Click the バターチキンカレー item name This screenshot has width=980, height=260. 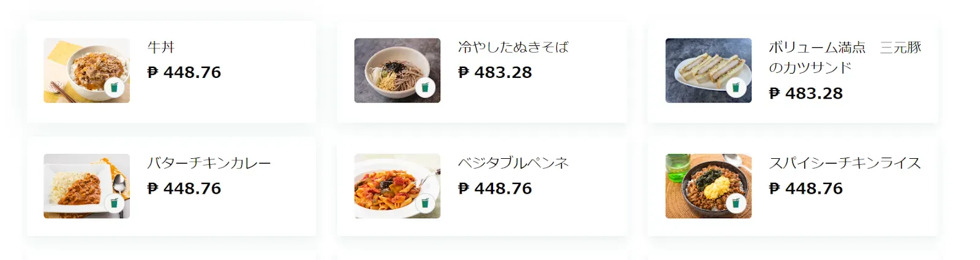pyautogui.click(x=209, y=163)
